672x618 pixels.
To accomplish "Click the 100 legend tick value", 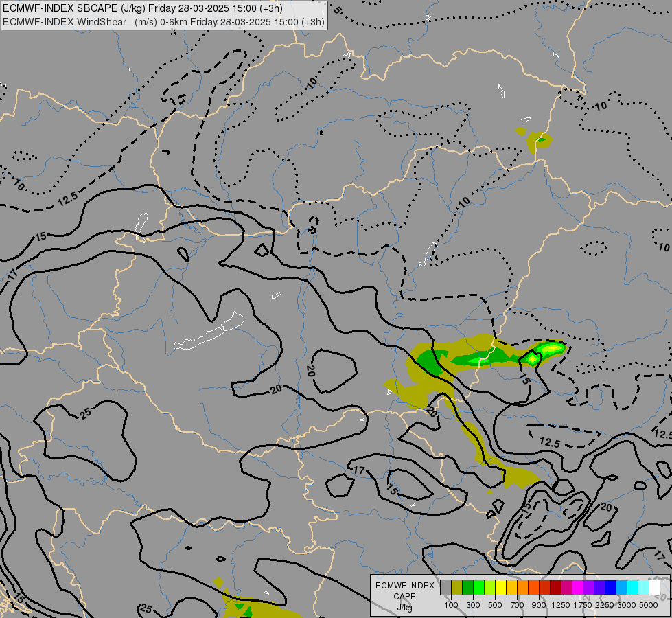I will [x=451, y=605].
